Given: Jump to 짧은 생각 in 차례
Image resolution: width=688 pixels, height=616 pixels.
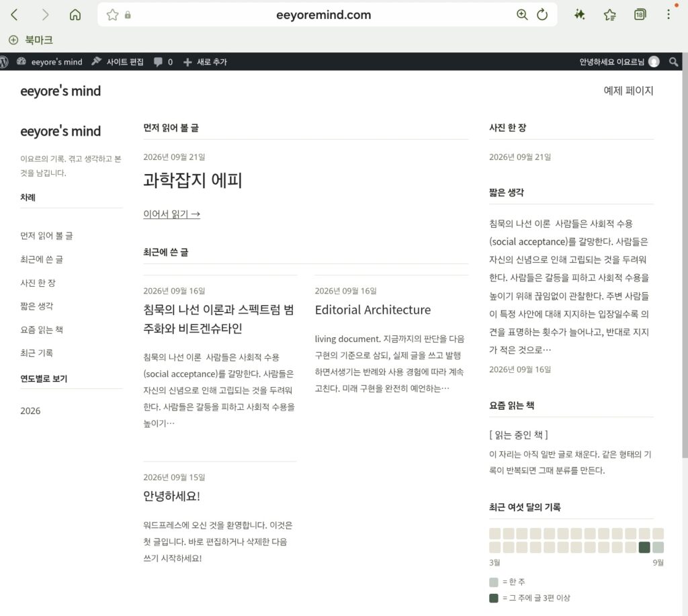Looking at the screenshot, I should (x=36, y=306).
